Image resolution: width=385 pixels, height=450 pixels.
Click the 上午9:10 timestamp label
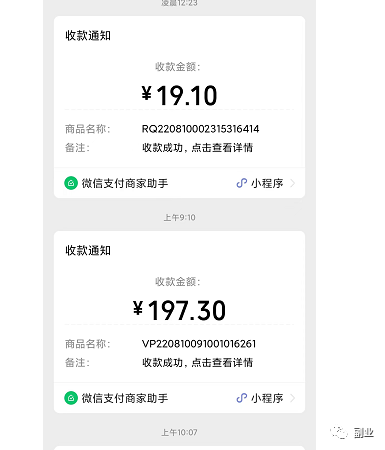tap(179, 218)
